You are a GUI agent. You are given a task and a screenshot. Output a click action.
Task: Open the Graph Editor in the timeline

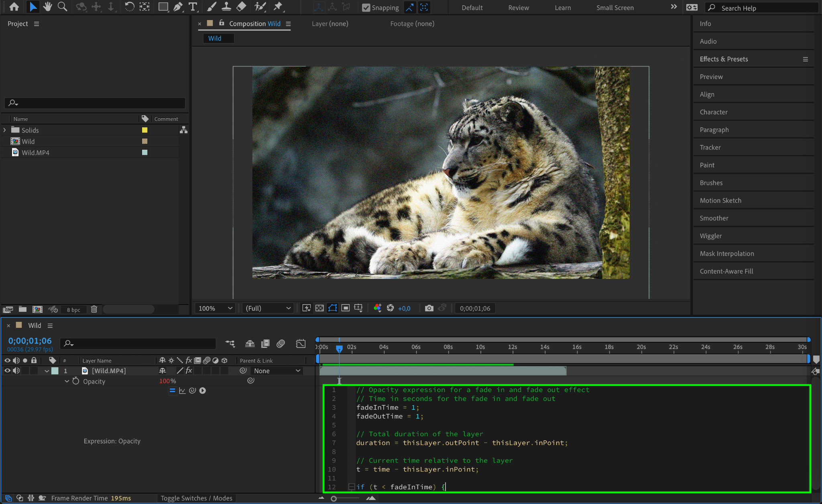pos(301,343)
